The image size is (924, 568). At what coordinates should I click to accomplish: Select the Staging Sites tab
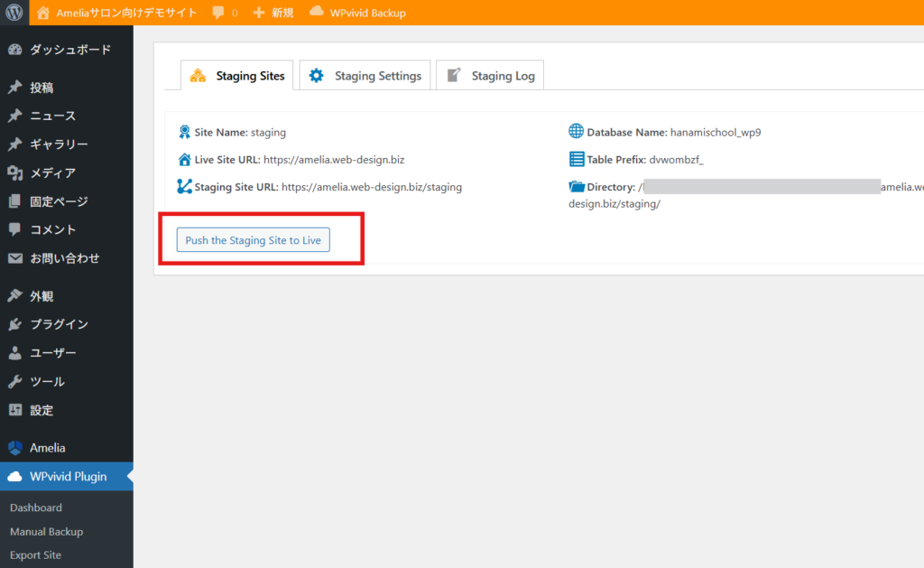point(237,76)
